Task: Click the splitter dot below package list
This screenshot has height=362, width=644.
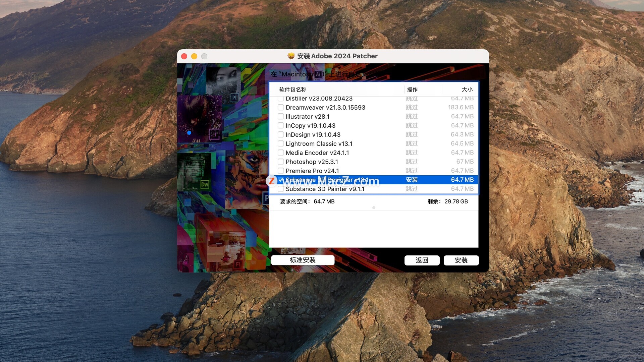Action: [x=374, y=208]
